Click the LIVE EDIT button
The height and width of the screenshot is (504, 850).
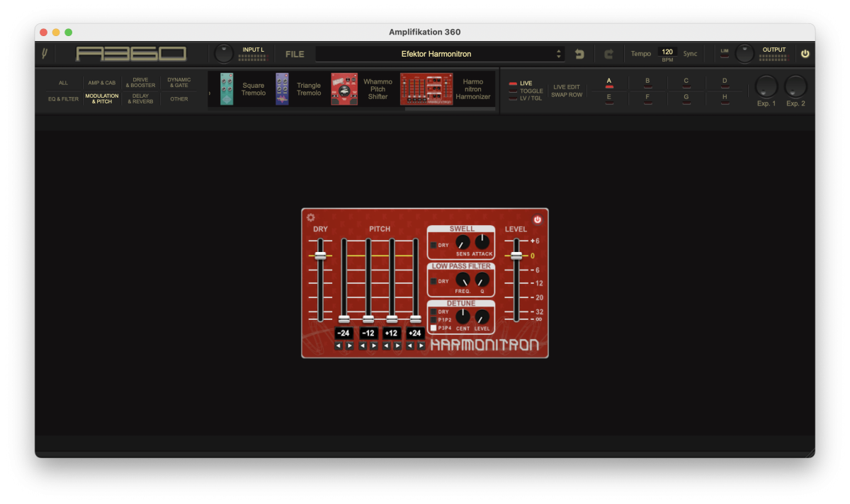(x=567, y=87)
